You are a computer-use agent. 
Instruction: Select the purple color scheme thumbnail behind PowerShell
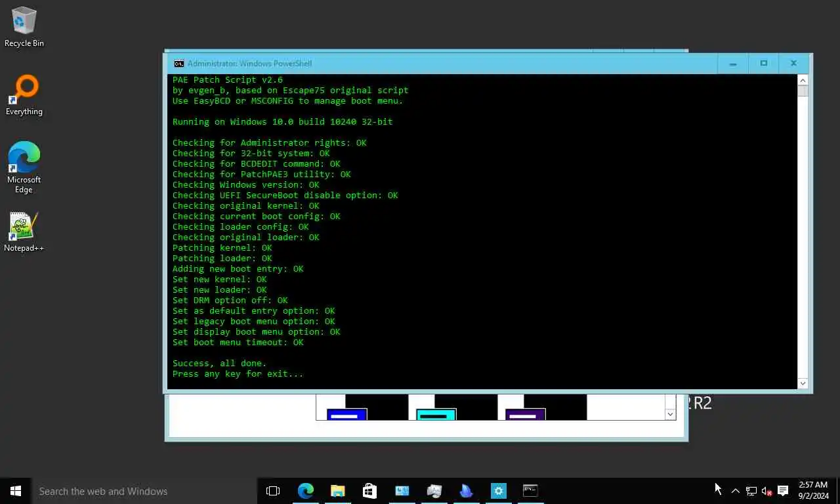click(x=525, y=414)
